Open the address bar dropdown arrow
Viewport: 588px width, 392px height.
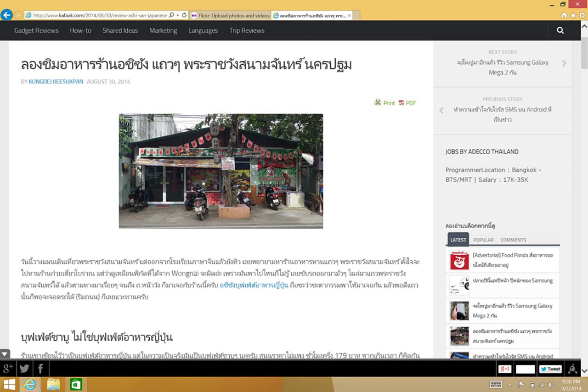tap(177, 15)
